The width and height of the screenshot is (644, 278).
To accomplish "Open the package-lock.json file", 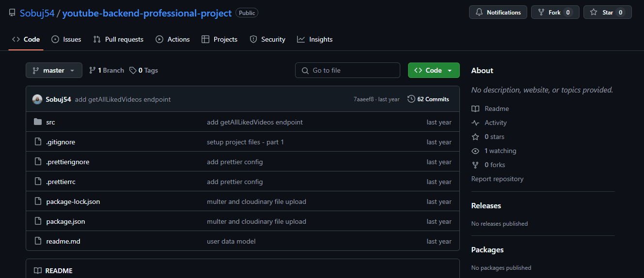I will 73,201.
